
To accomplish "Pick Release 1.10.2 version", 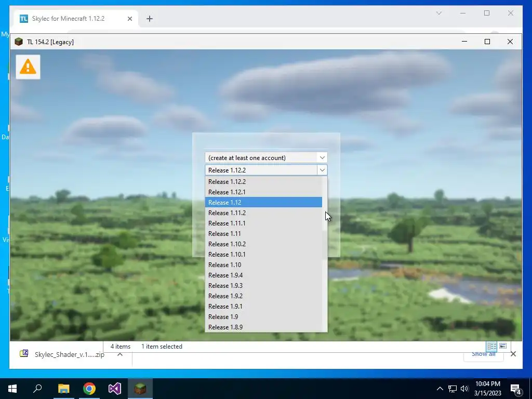I will coord(263,244).
